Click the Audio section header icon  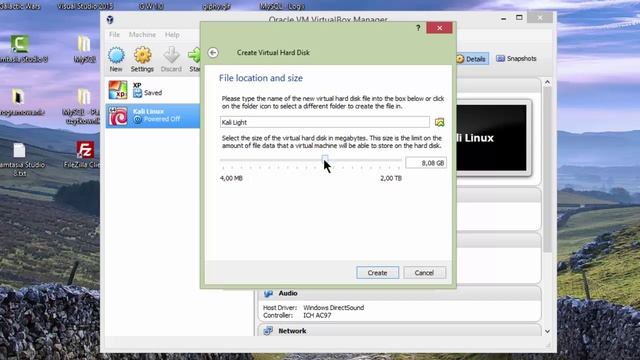pyautogui.click(x=268, y=293)
